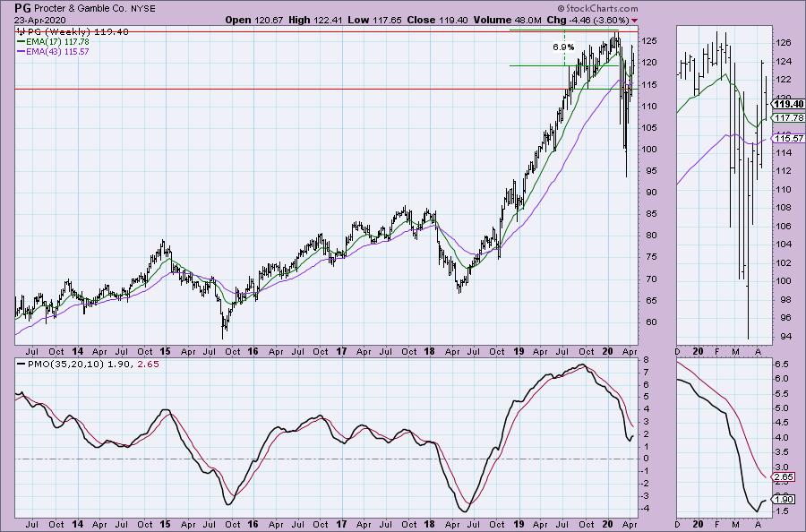The height and width of the screenshot is (532, 806).
Task: Click the 126 label on zoom panel axis
Action: coord(782,43)
